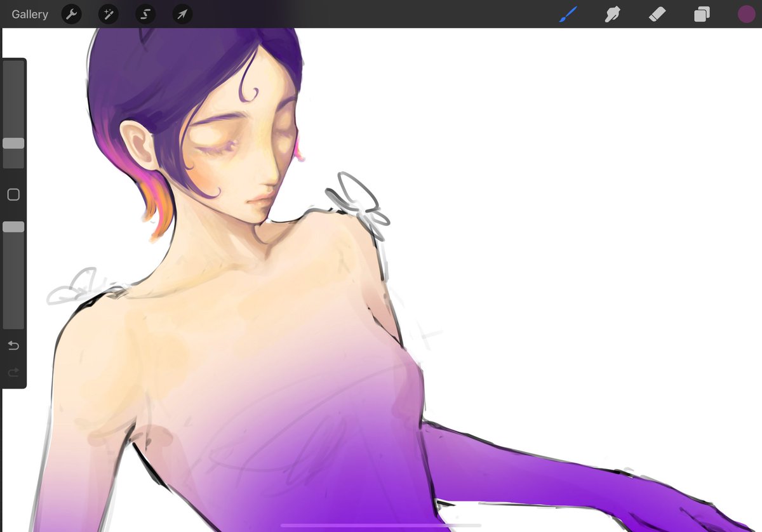The image size is (762, 532).
Task: Tap the square Modify button on sidebar
Action: [x=13, y=194]
